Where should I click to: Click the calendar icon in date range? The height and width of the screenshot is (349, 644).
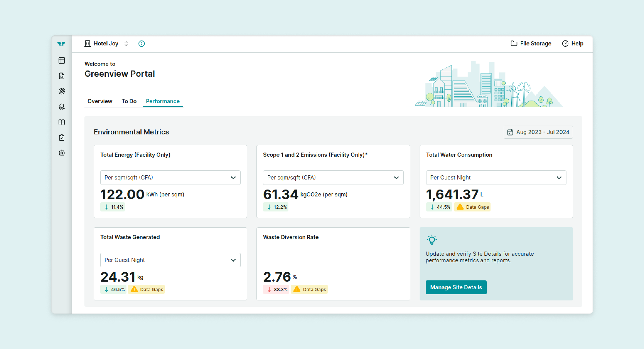click(x=510, y=132)
